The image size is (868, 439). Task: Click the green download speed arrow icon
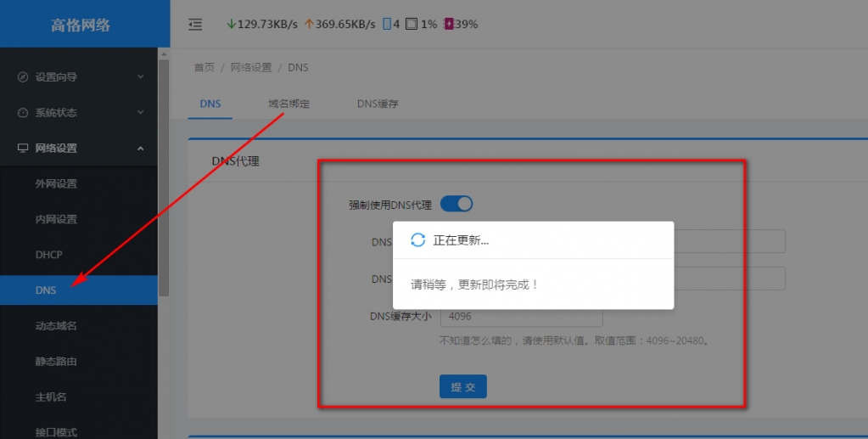[232, 24]
